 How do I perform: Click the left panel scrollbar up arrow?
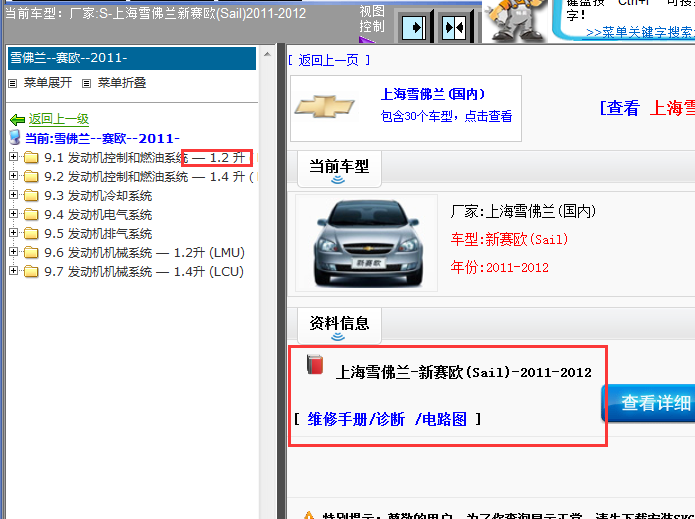pyautogui.click(x=267, y=55)
